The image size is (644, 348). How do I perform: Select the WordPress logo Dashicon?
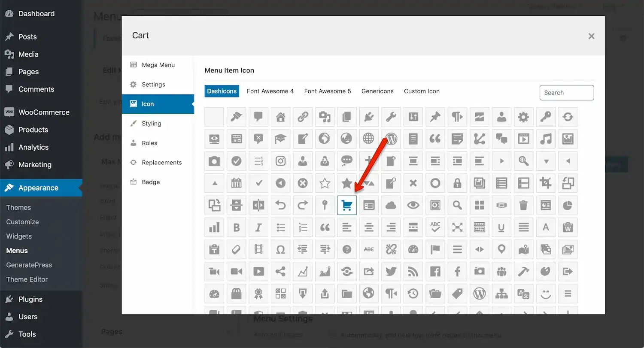tap(391, 139)
